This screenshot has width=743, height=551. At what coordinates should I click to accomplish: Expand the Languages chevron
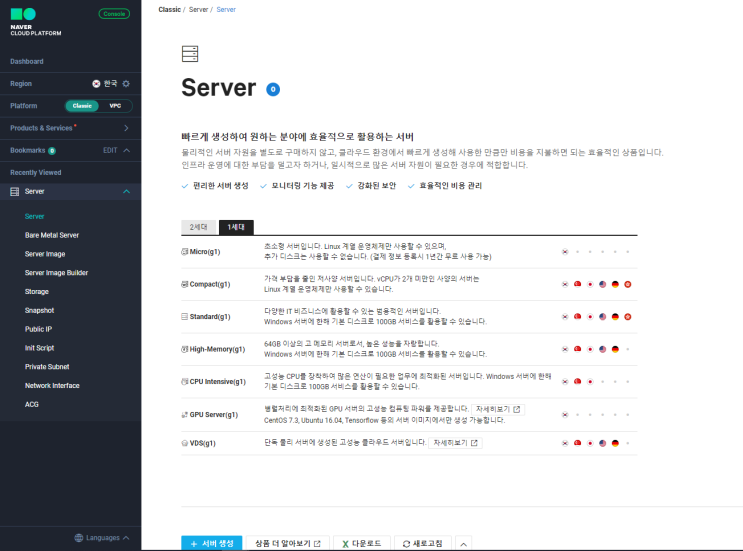point(126,538)
